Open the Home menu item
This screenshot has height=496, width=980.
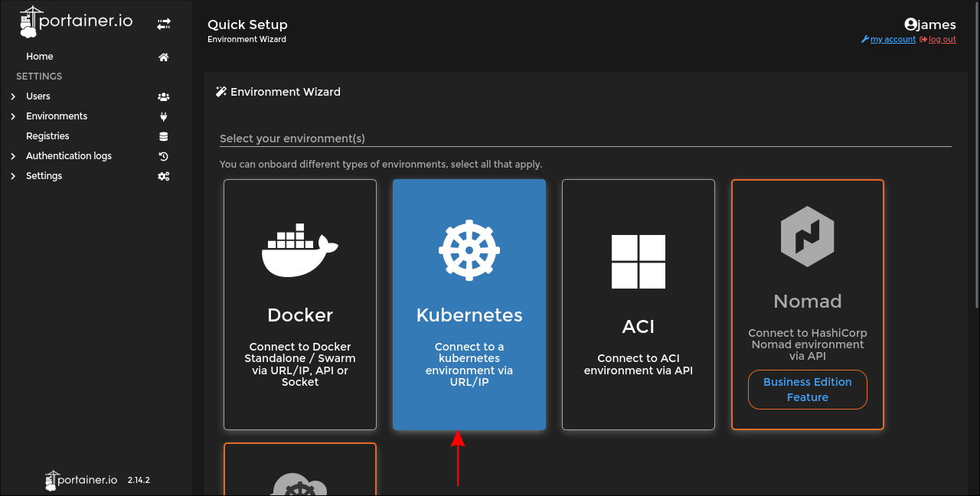[40, 57]
